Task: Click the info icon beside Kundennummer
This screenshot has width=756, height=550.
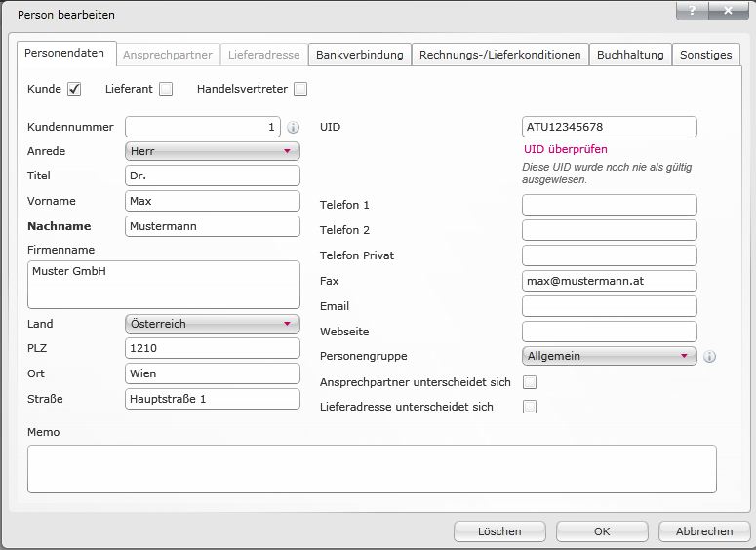Action: pos(293,127)
